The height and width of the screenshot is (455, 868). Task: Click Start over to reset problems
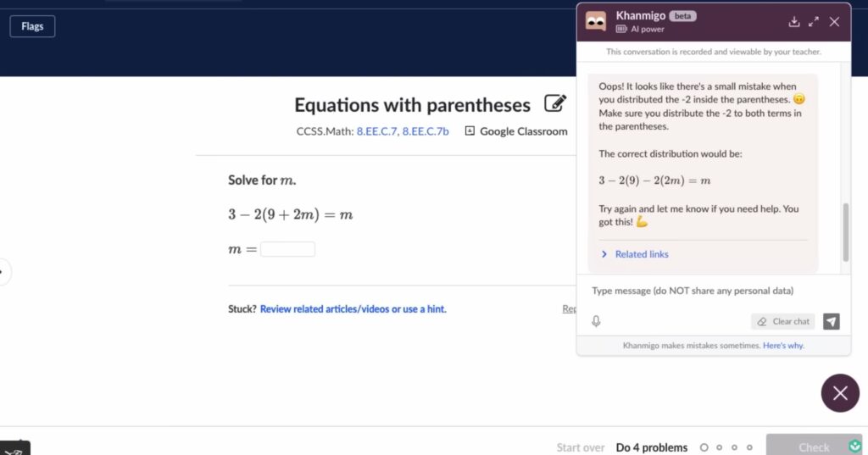tap(580, 447)
